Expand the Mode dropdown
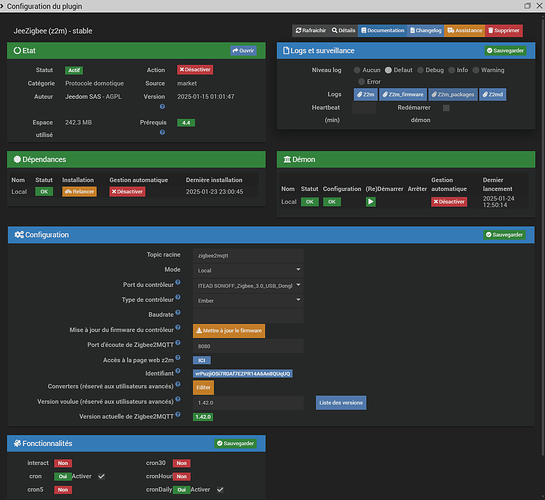Image resolution: width=545 pixels, height=500 pixels. click(248, 270)
